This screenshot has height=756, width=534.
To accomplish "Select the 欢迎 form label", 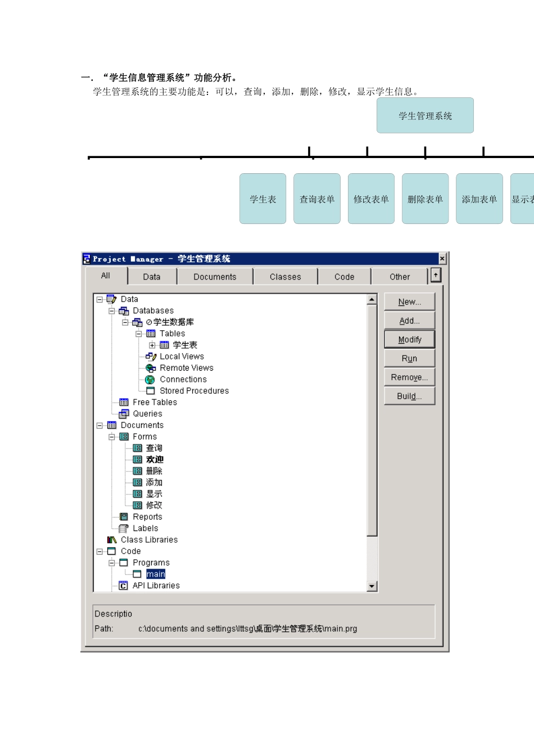I will 155,460.
